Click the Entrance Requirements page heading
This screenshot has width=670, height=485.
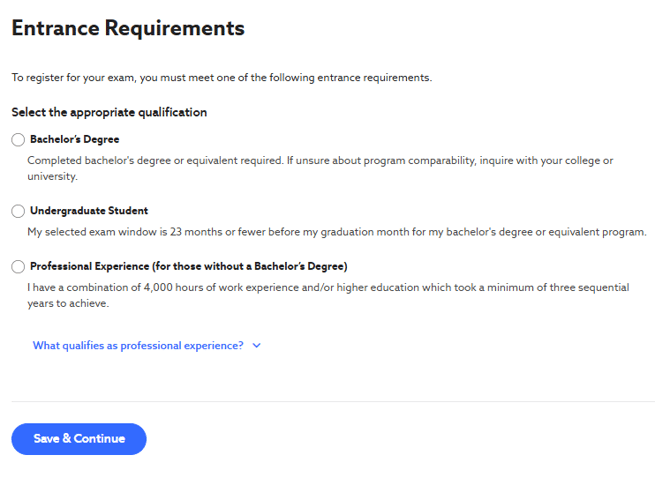(128, 28)
